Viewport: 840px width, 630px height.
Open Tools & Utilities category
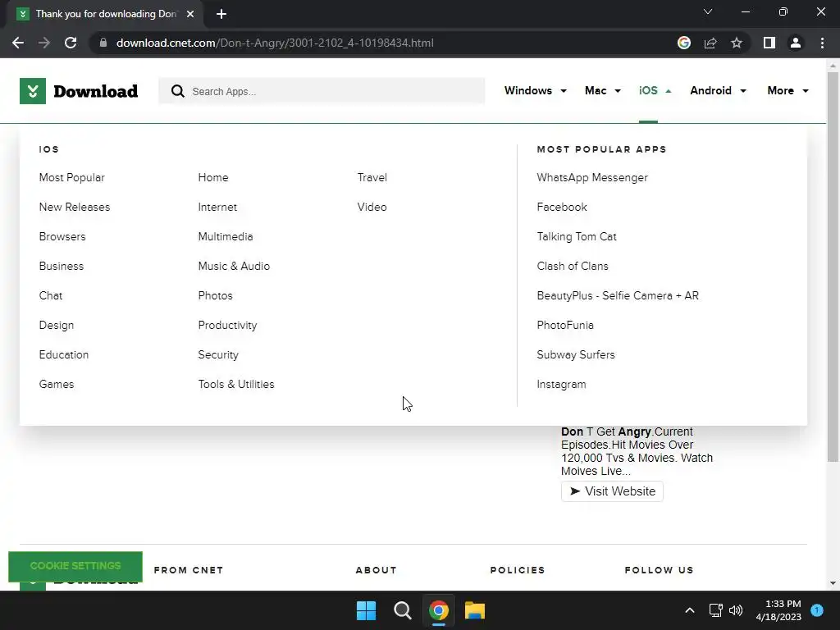236,384
